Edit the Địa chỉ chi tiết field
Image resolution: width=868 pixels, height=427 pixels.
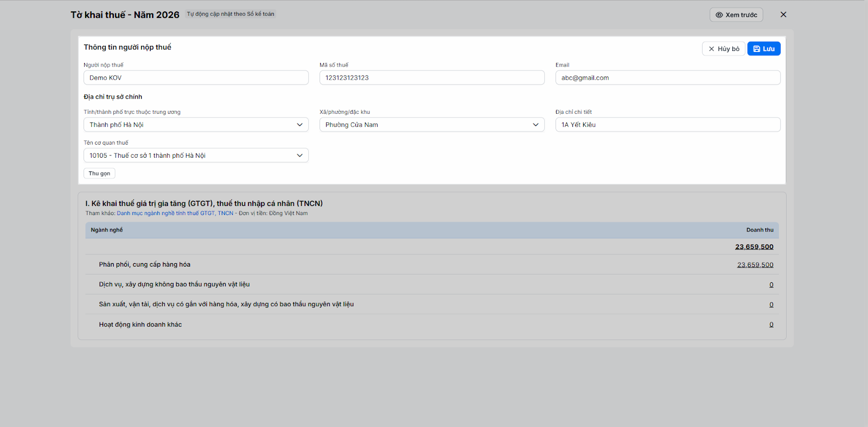(668, 125)
